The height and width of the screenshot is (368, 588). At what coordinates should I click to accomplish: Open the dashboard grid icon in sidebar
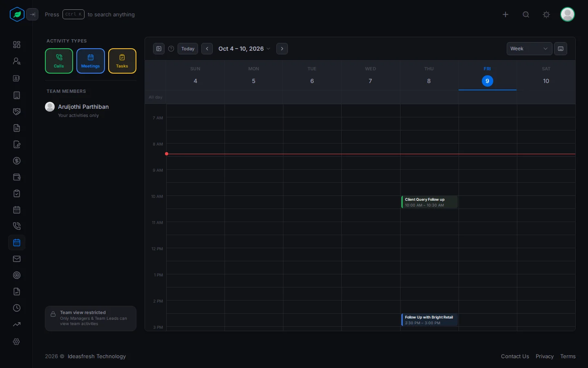pyautogui.click(x=17, y=45)
